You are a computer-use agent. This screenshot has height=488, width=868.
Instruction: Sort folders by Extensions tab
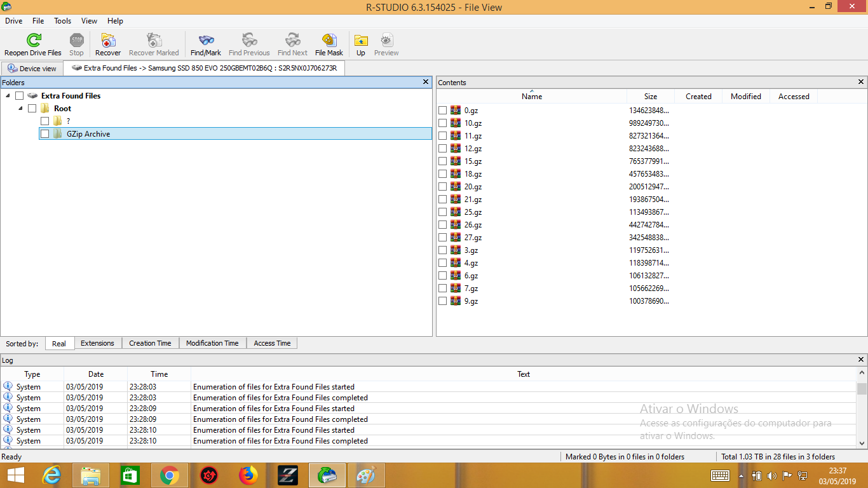(x=97, y=343)
